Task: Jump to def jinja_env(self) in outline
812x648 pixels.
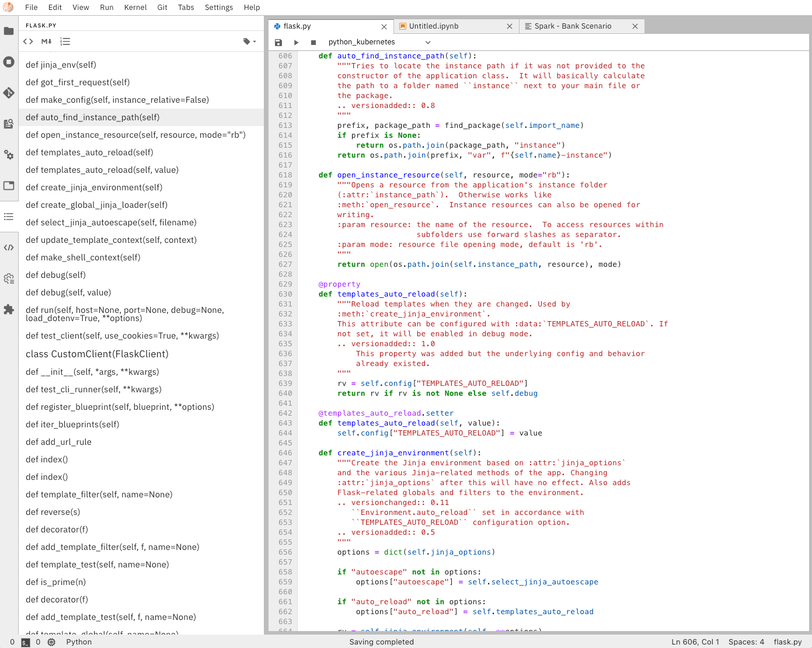Action: click(x=141, y=65)
